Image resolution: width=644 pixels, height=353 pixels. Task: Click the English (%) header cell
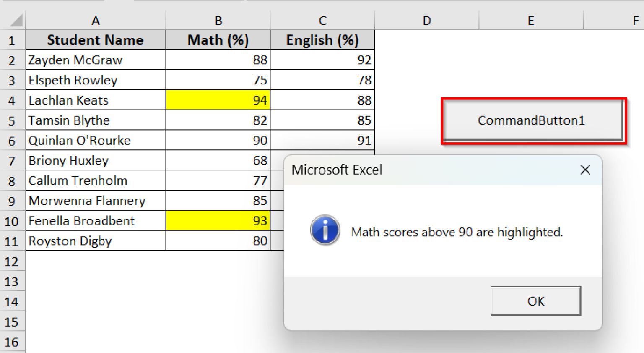(x=322, y=40)
